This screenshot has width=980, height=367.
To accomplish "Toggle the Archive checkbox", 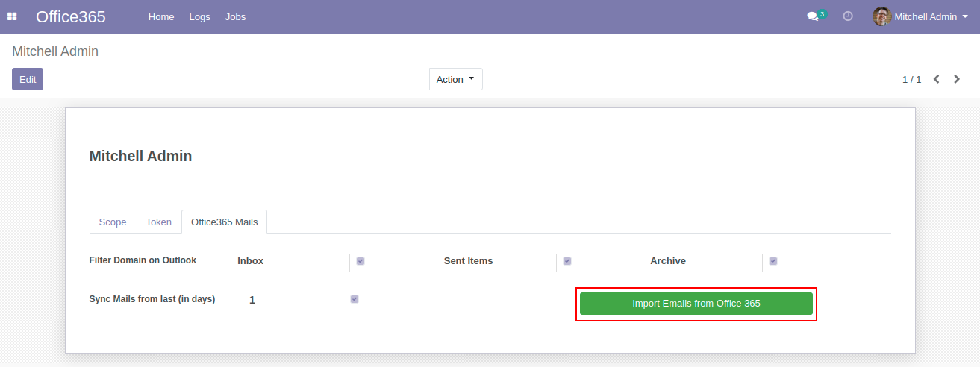I will (x=773, y=261).
